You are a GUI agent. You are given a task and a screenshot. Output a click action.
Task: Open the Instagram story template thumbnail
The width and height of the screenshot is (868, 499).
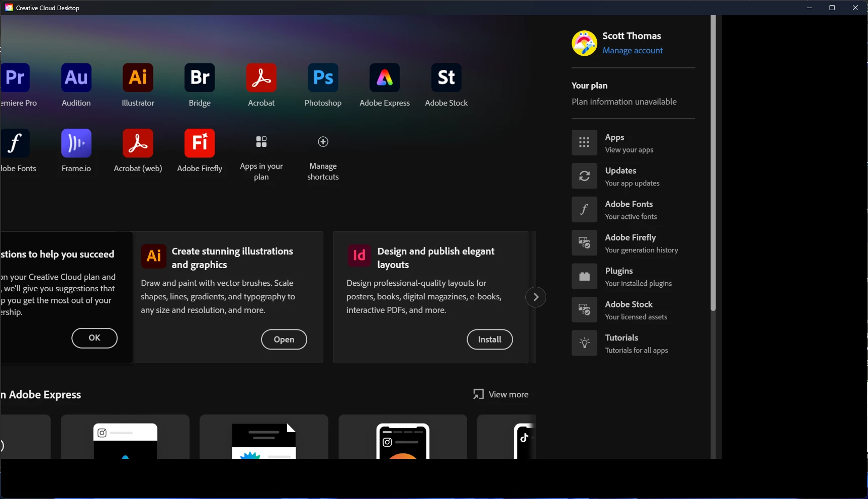403,437
